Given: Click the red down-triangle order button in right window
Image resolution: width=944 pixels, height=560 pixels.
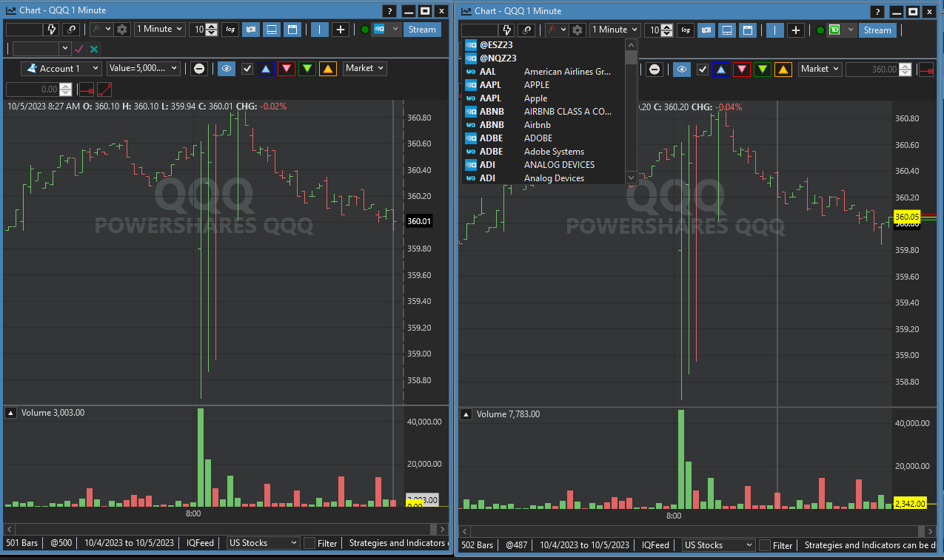Looking at the screenshot, I should (x=743, y=70).
